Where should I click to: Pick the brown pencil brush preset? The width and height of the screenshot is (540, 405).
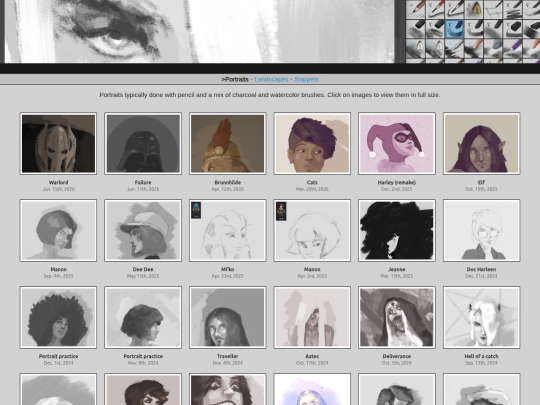(x=416, y=9)
